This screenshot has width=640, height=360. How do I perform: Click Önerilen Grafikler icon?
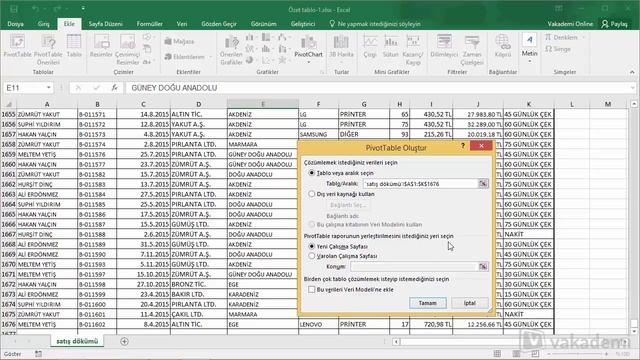(231, 50)
